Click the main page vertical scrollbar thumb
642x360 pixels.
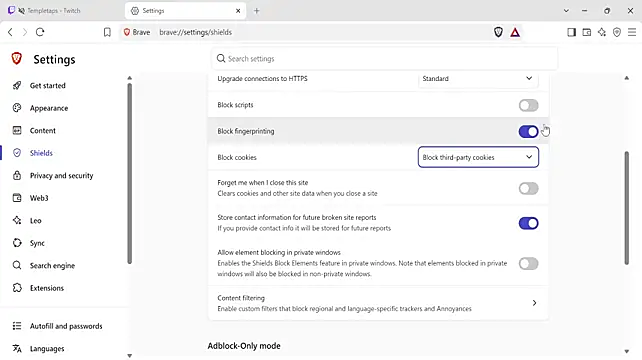[x=626, y=208]
